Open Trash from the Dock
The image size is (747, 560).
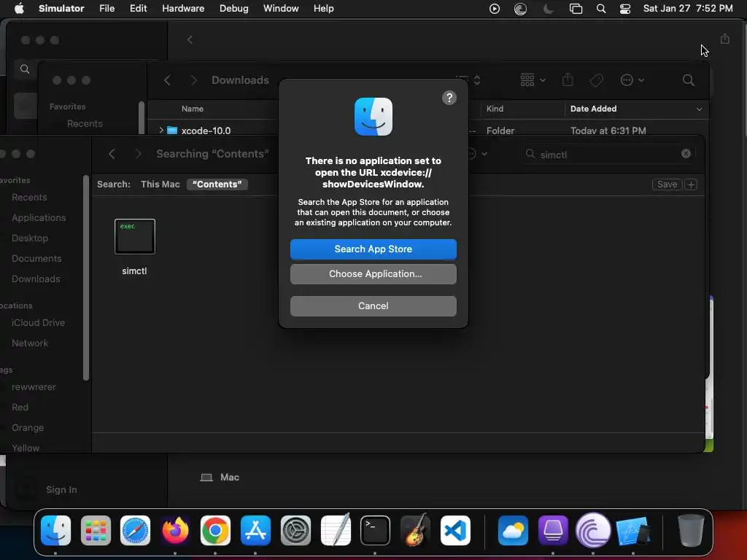(x=690, y=530)
